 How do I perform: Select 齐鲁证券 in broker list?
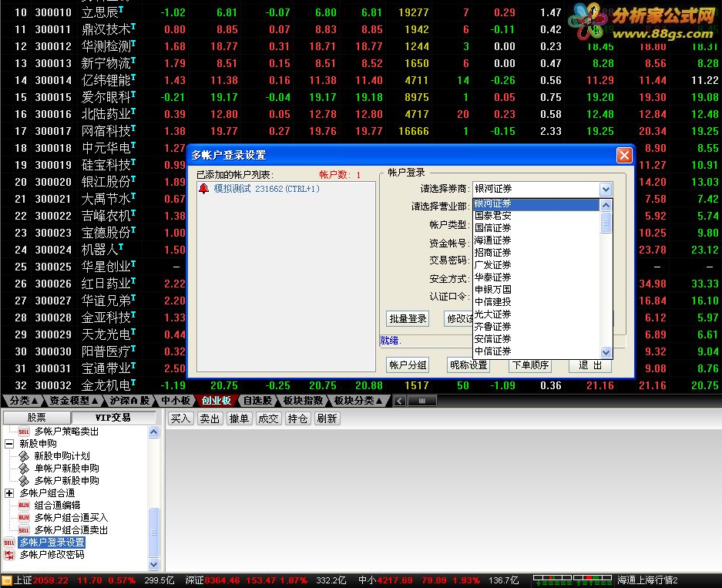click(x=536, y=327)
